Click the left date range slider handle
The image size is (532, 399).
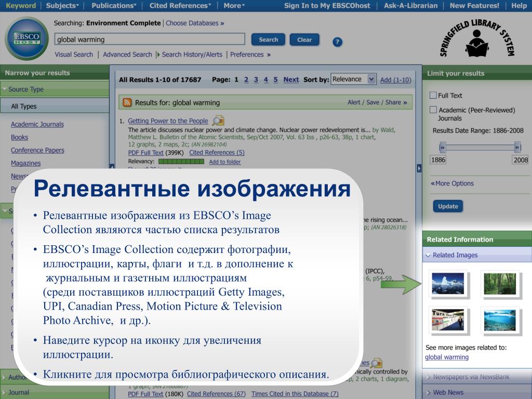point(442,147)
